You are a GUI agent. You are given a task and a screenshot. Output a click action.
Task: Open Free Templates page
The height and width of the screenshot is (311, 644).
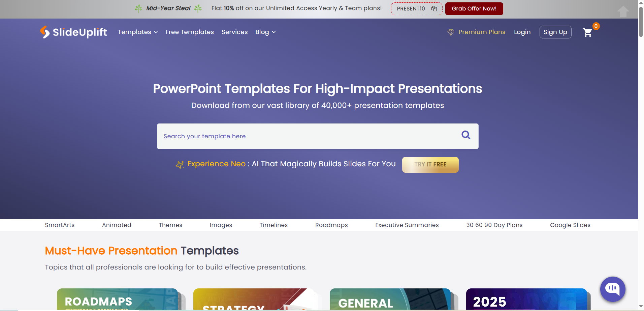[x=190, y=32]
